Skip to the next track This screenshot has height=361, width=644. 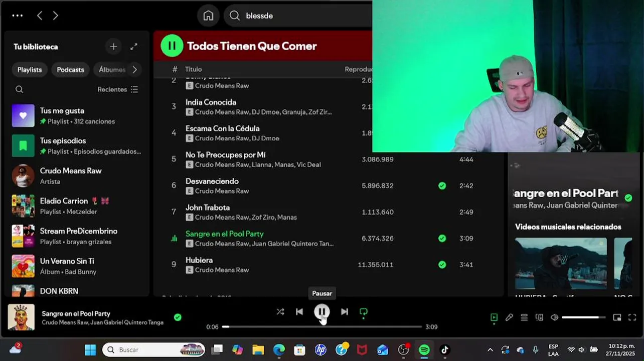pos(345,312)
